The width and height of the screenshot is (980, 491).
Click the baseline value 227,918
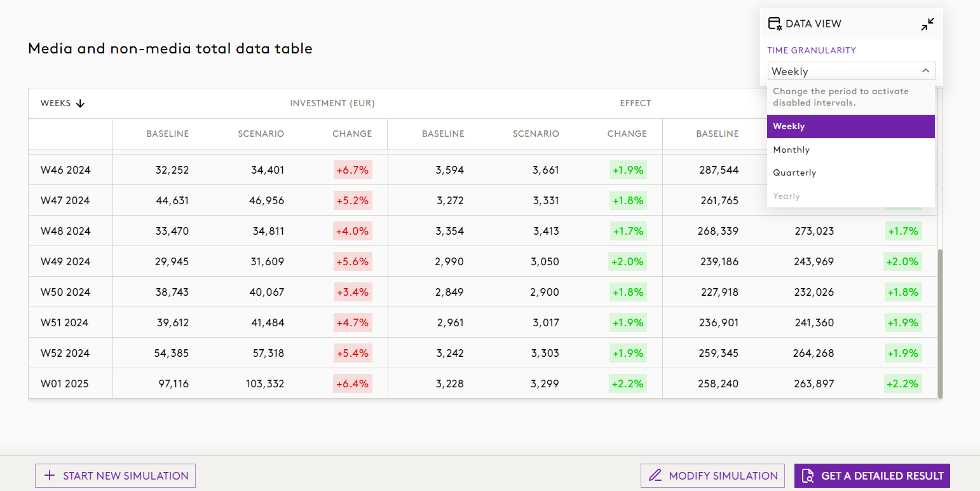719,293
